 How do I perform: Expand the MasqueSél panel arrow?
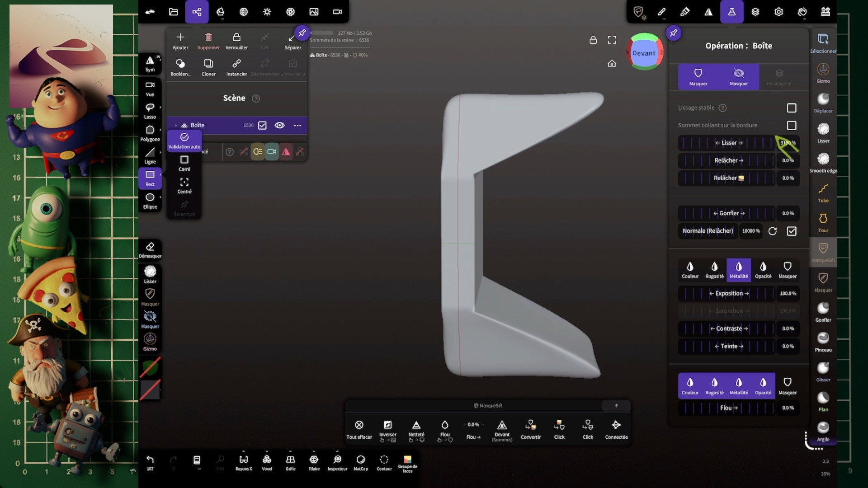click(616, 406)
